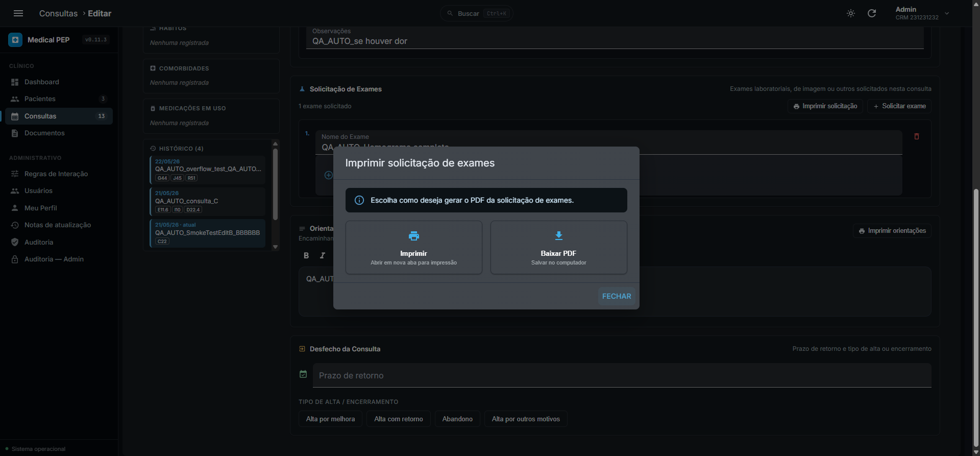Click the Medical PEP logo icon

(15, 40)
